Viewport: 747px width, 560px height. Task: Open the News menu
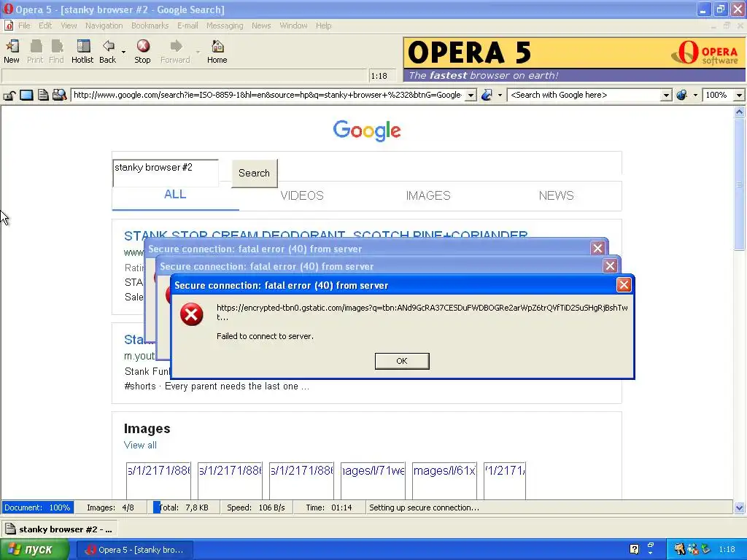pyautogui.click(x=261, y=26)
